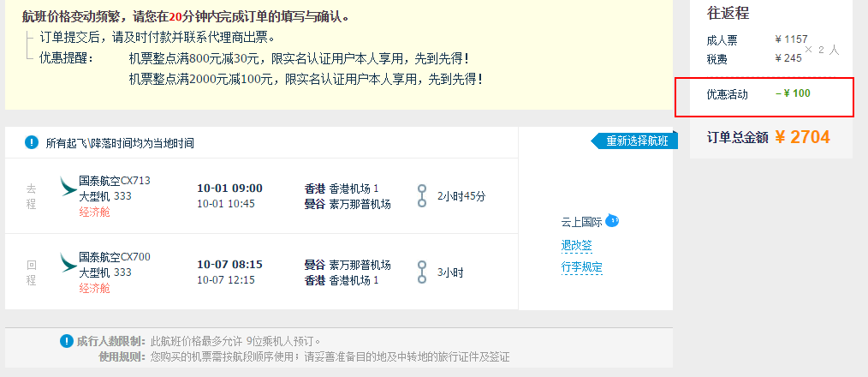Viewport: 868px width, 377px height.
Task: Open the 行李规定 baggage rules link
Action: tap(581, 267)
